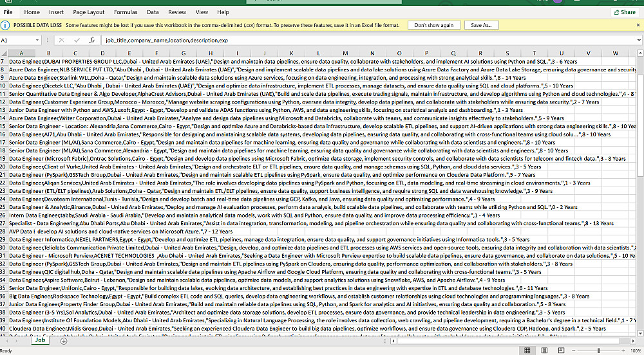The width and height of the screenshot is (644, 355).
Task: Open the File menu
Action: pyautogui.click(x=8, y=12)
